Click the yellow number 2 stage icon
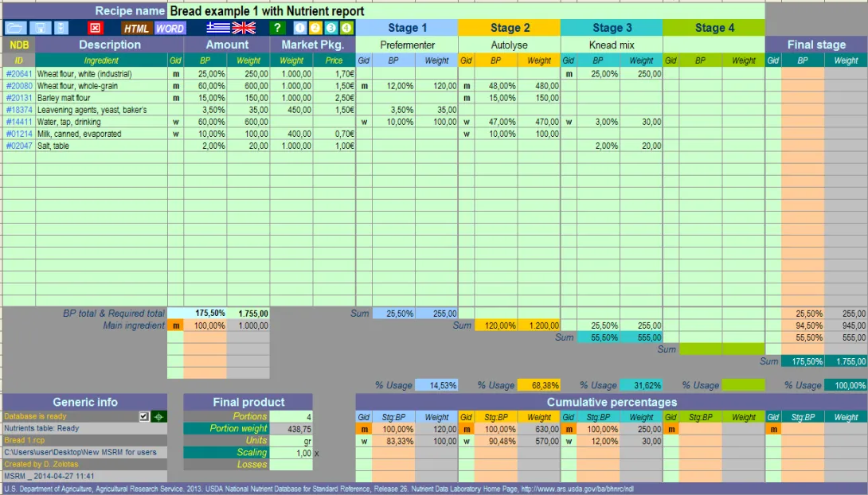The height and width of the screenshot is (495, 868). tap(315, 28)
